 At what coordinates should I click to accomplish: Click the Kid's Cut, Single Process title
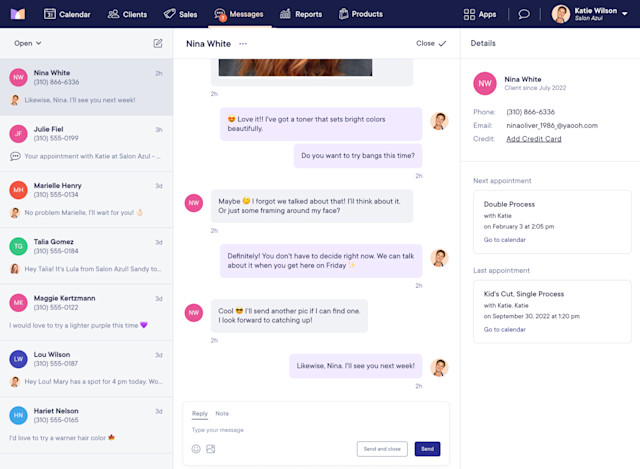tap(524, 294)
